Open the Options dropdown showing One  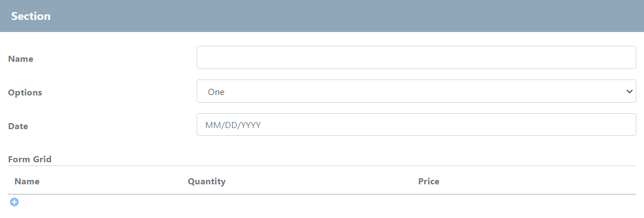coord(416,91)
